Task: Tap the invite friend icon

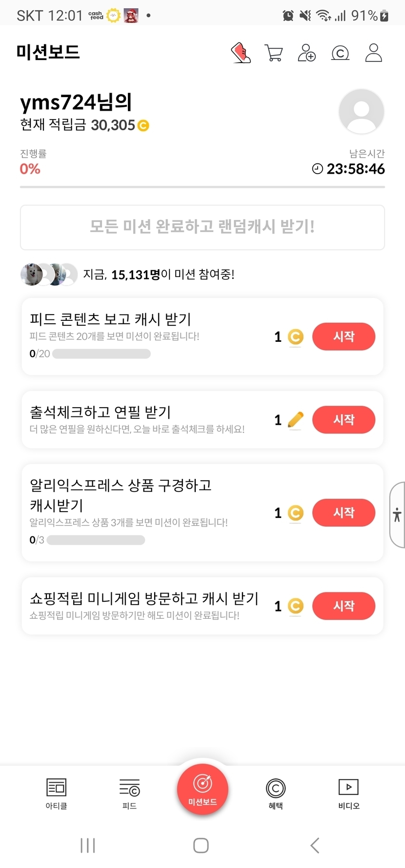Action: pos(307,53)
